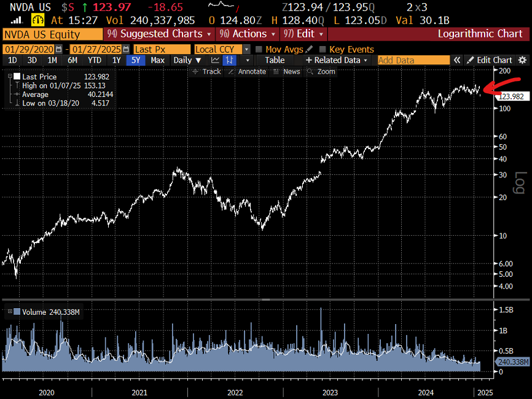Image resolution: width=532 pixels, height=399 pixels.
Task: Enable the Mov Avgs checkbox
Action: [260, 49]
